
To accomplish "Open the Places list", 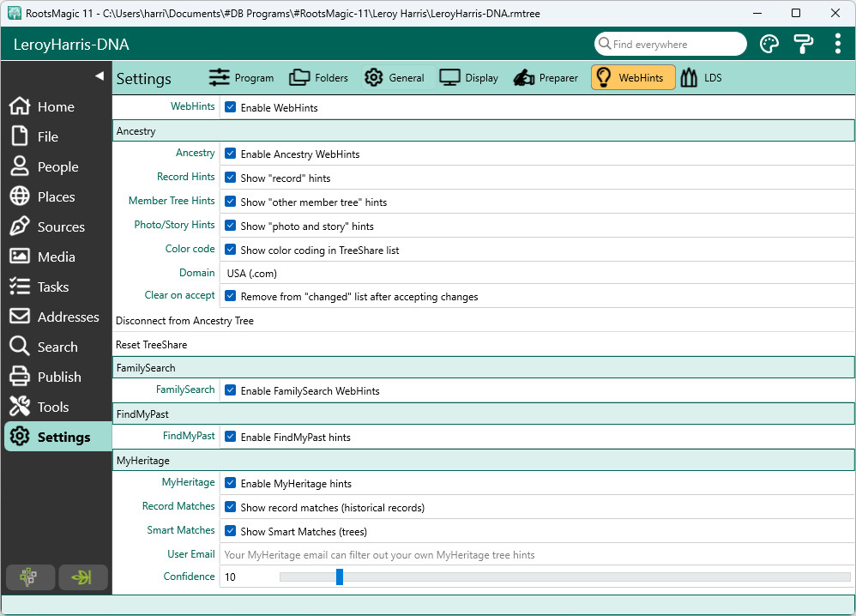I will click(x=57, y=196).
